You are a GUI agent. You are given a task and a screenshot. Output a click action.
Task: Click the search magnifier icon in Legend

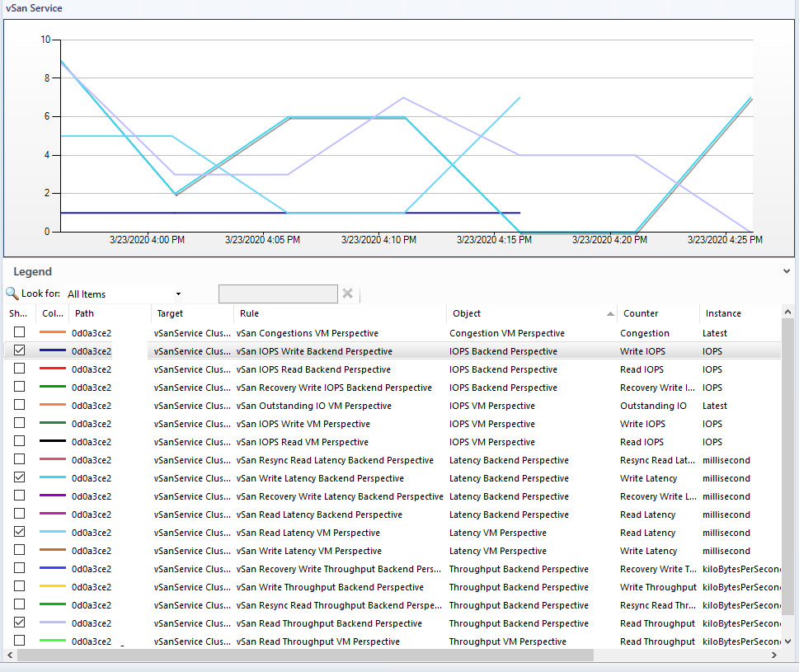click(12, 294)
